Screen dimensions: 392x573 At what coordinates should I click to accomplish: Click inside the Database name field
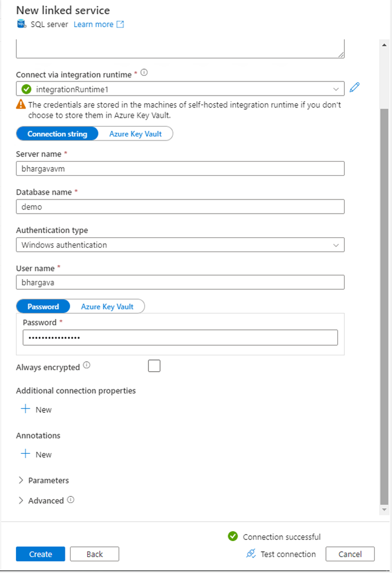(x=177, y=207)
